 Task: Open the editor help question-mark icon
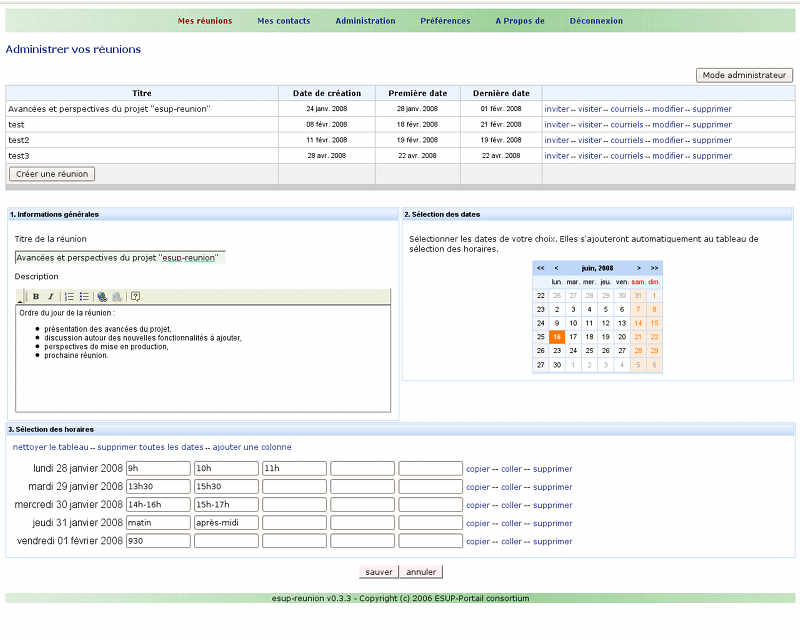tap(135, 297)
